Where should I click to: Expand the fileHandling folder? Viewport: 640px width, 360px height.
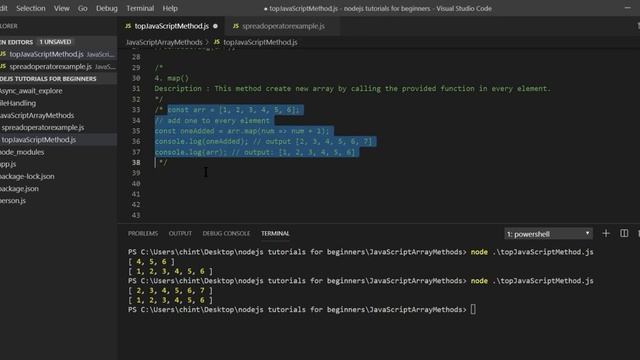[58, 103]
